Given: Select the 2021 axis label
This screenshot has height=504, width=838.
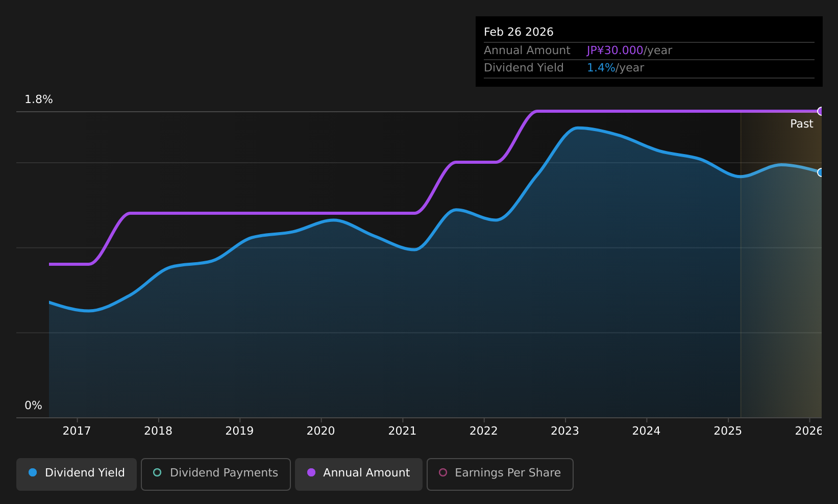Looking at the screenshot, I should [402, 431].
